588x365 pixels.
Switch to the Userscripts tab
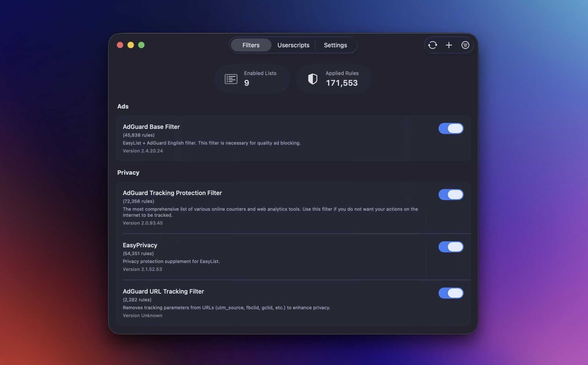pos(293,45)
